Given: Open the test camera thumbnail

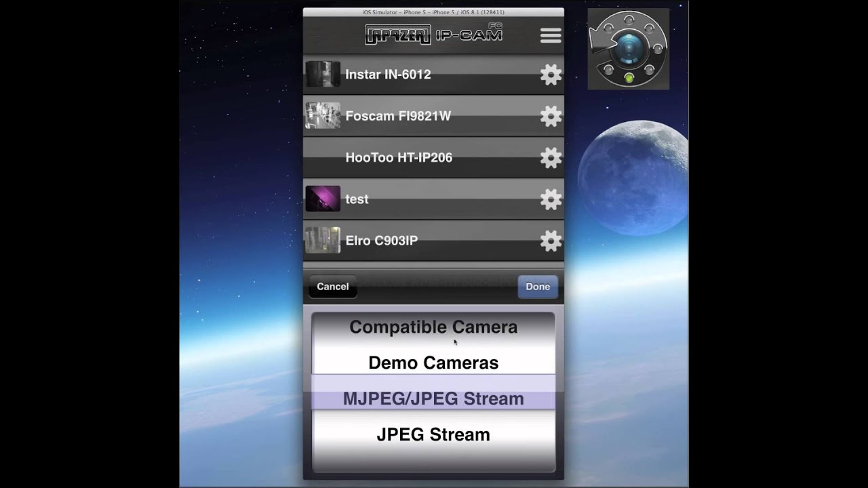Looking at the screenshot, I should pyautogui.click(x=323, y=199).
